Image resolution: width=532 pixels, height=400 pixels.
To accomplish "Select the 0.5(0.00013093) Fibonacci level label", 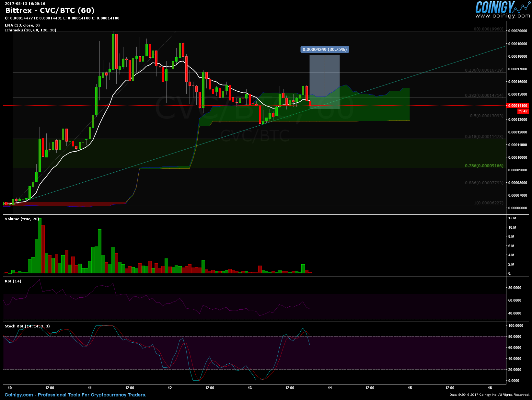I will (x=487, y=116).
